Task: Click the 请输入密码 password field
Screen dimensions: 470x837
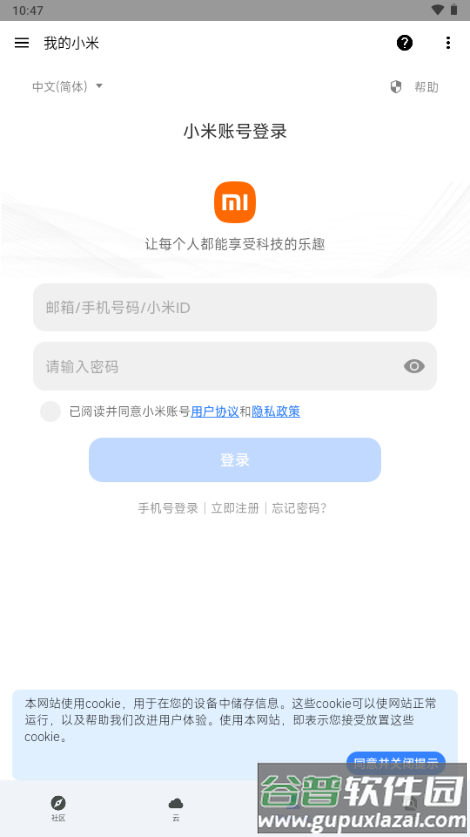Action: point(235,366)
